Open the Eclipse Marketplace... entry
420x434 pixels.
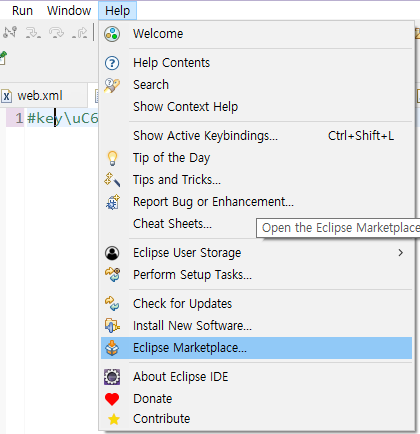click(256, 348)
